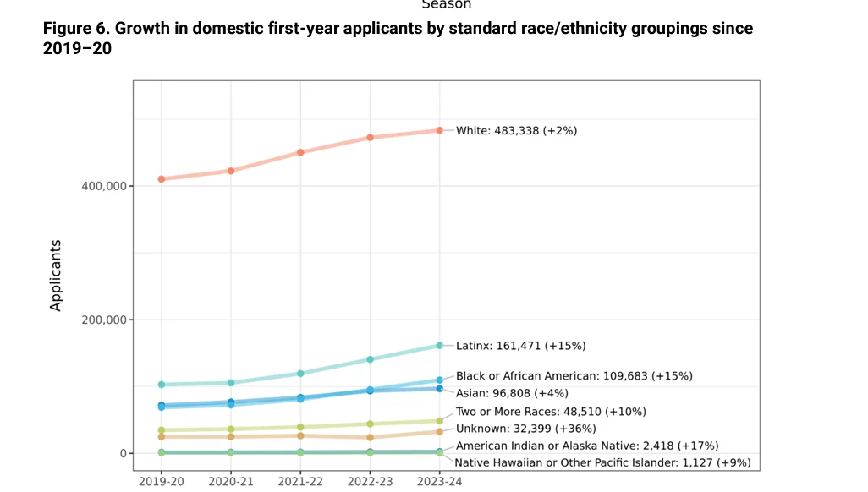868x492 pixels.
Task: Click the 'Unknown: 32,399 (+36%)' label
Action: pyautogui.click(x=525, y=429)
